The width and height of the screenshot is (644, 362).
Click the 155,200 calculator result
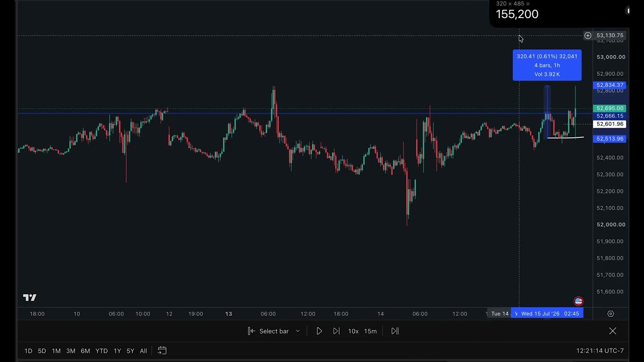click(x=517, y=14)
